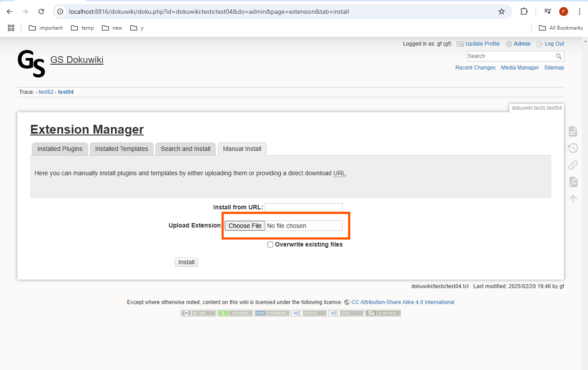The width and height of the screenshot is (588, 370).
Task: Click the Choose File button
Action: click(x=245, y=226)
